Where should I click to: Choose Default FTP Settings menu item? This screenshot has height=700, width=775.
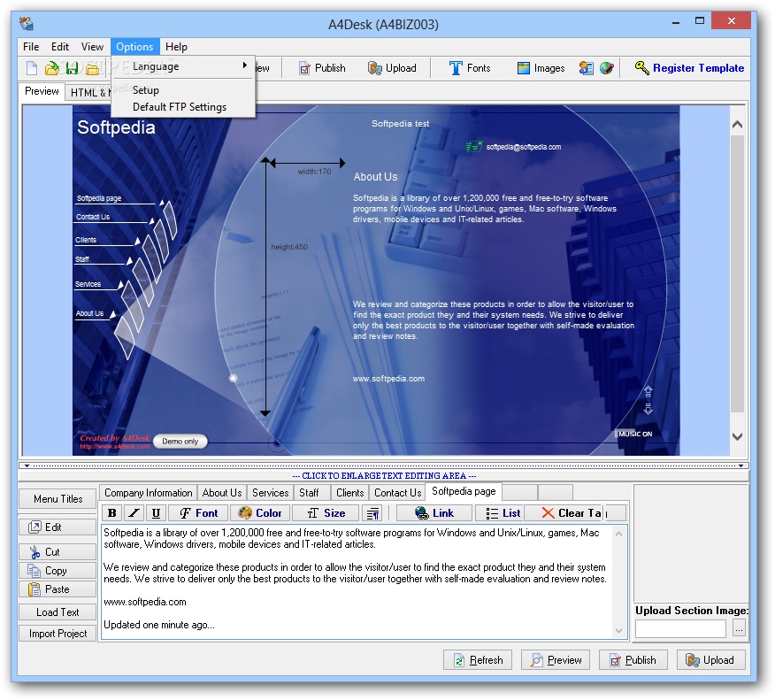pos(183,107)
